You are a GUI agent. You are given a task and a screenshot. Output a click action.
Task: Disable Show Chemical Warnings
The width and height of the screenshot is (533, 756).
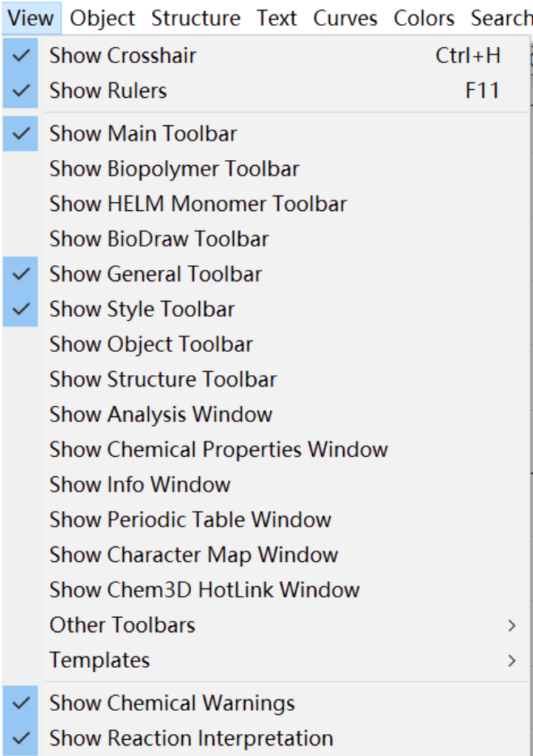(264, 703)
